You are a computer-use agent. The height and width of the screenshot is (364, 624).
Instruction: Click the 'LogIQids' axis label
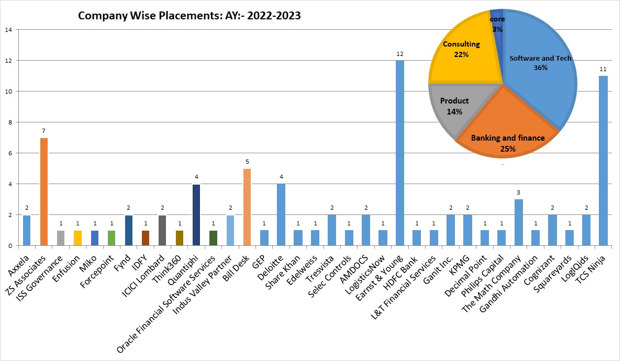(x=575, y=268)
